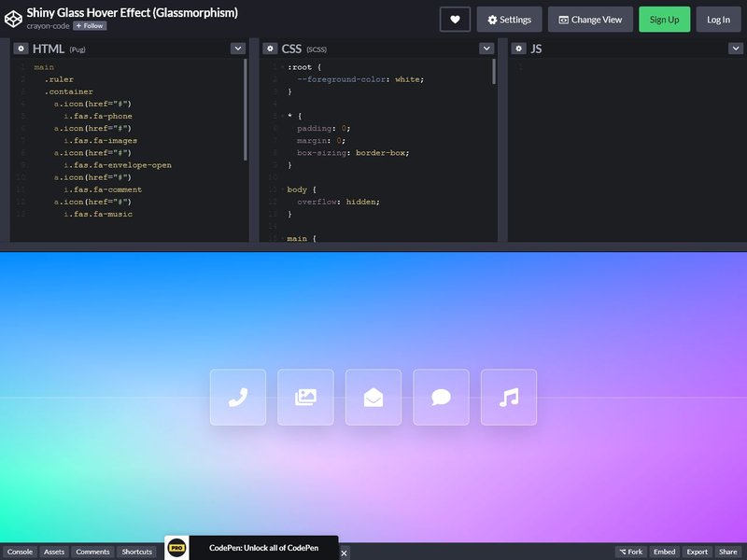
Task: Open the crayon-code author profile link
Action: tap(48, 26)
